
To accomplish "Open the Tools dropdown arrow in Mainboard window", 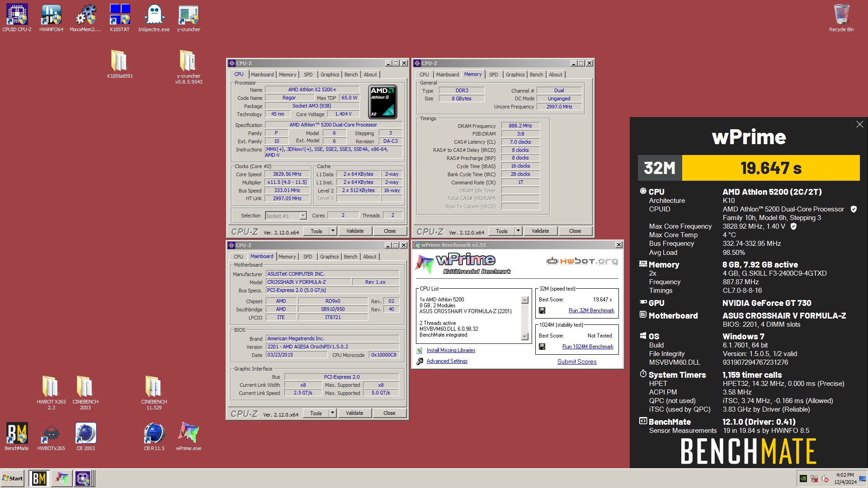I will tap(332, 413).
